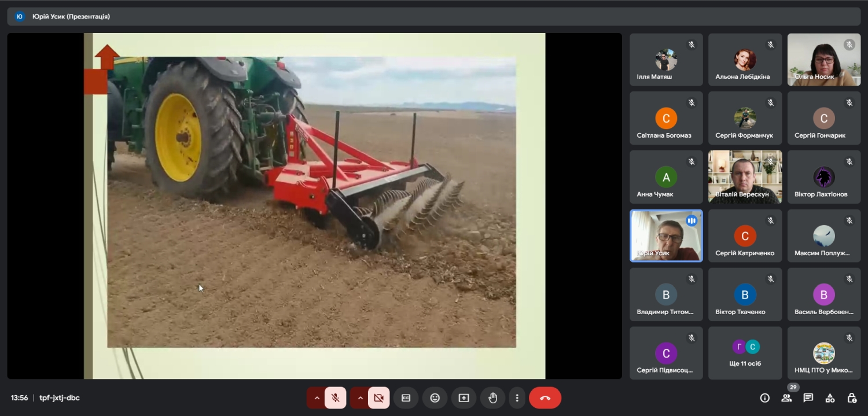Click meeting code tpf-jxtj-dbc
The height and width of the screenshot is (416, 868).
coord(60,398)
